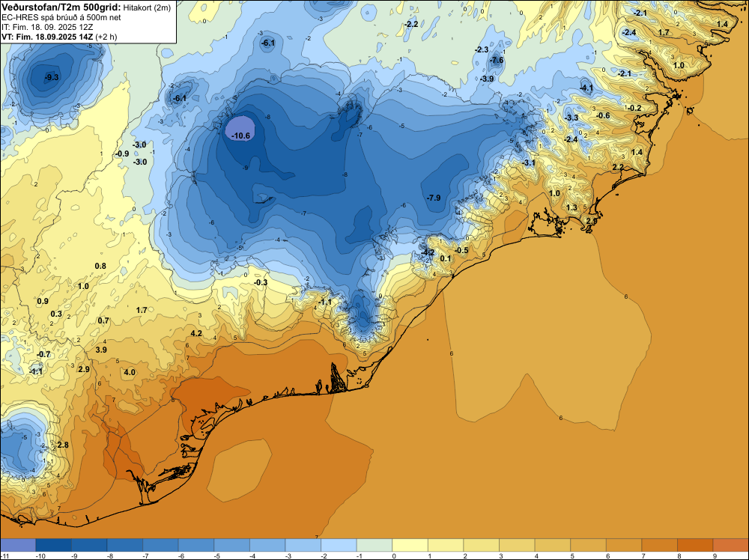The width and height of the screenshot is (749, 560).
Task: Pick the dark orange legend swatch between 8 and 9
Action: [x=695, y=545]
